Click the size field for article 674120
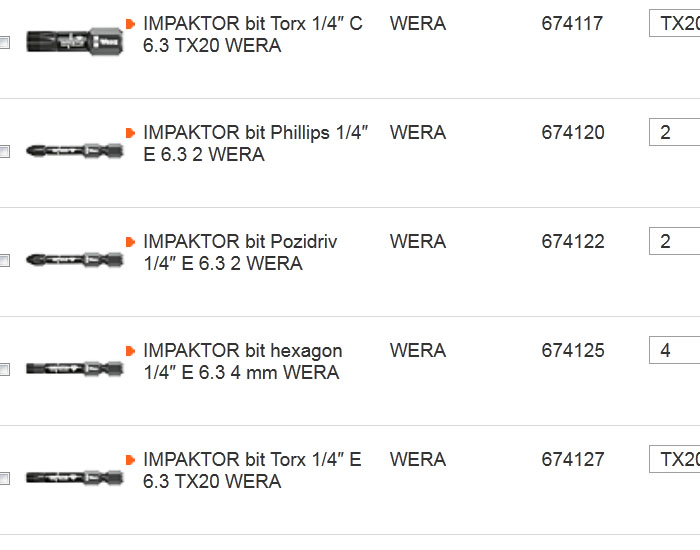This screenshot has height=550, width=700. pos(675,133)
